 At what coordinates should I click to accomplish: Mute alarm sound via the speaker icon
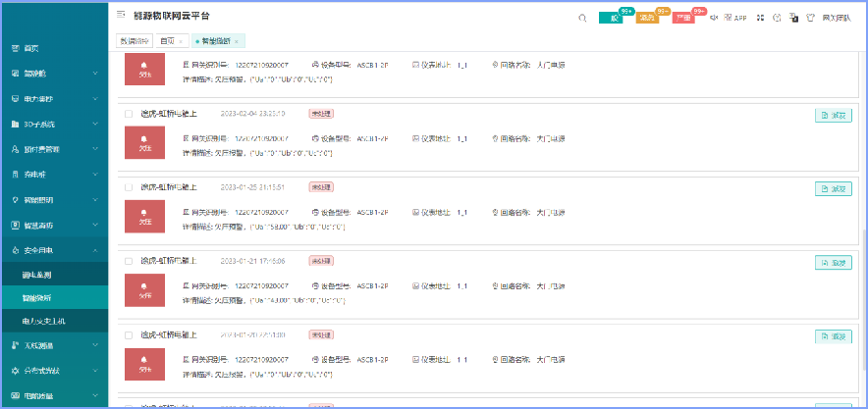point(714,18)
